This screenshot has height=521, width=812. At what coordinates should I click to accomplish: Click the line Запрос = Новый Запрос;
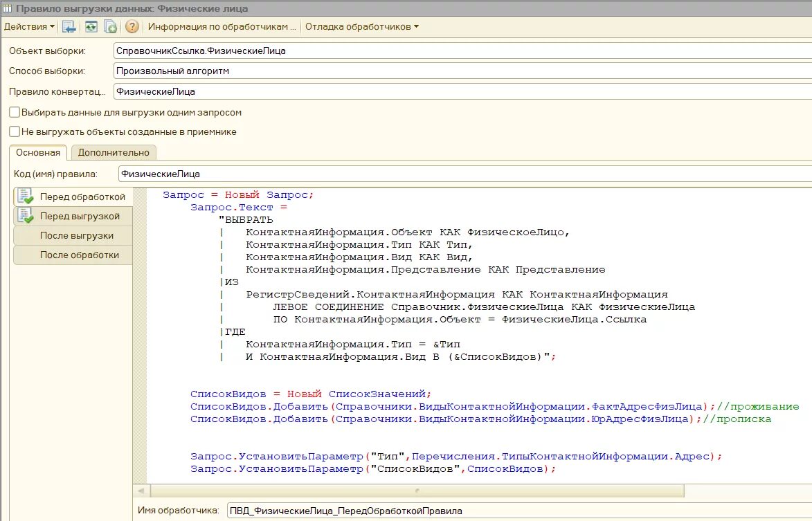point(238,194)
